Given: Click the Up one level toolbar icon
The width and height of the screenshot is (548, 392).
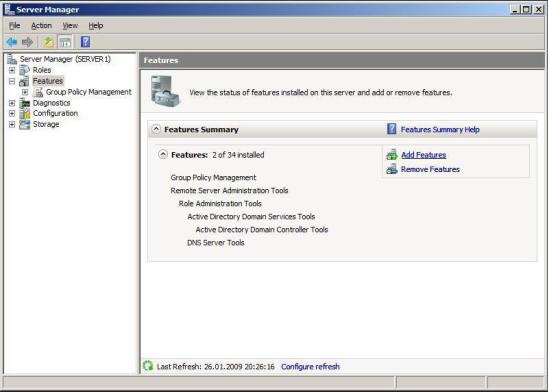Looking at the screenshot, I should tap(48, 42).
